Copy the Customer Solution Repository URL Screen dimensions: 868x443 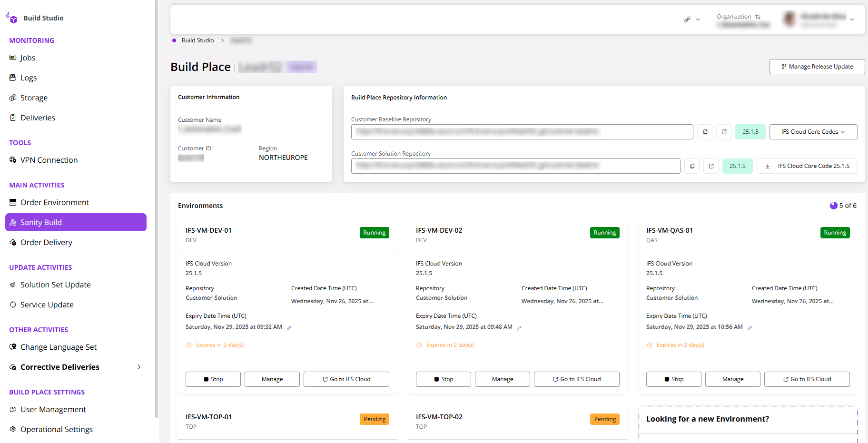pyautogui.click(x=692, y=166)
